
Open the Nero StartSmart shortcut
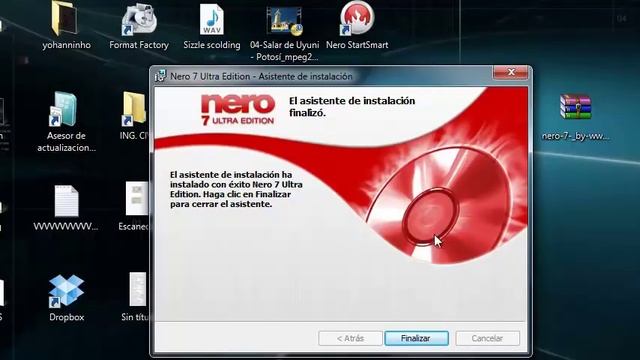(357, 18)
